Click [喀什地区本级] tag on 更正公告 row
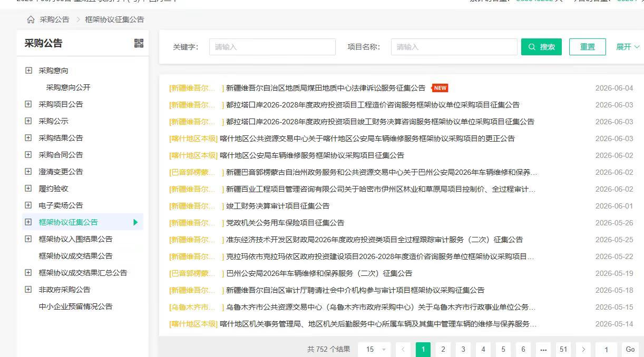The image size is (644, 357). click(x=193, y=138)
